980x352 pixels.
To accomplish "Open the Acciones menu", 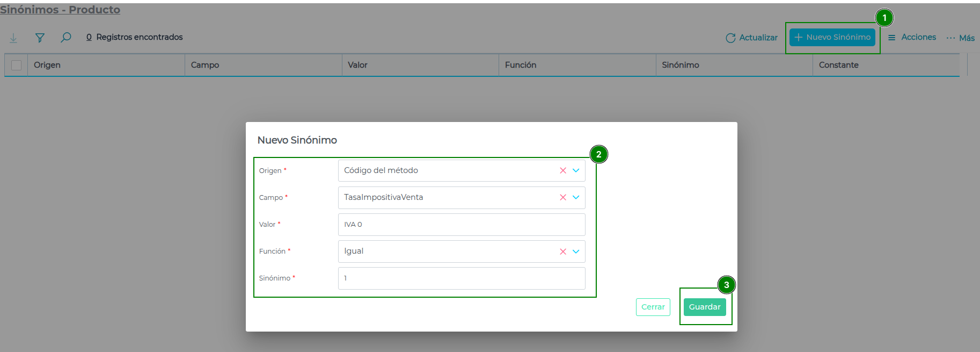I will pos(912,37).
